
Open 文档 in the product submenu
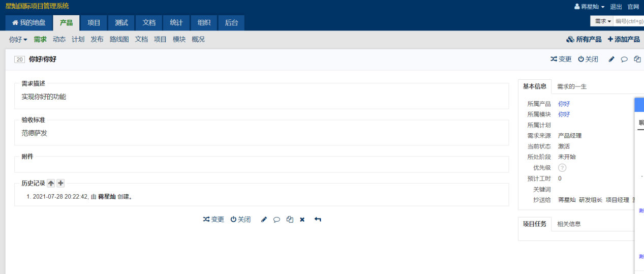[141, 39]
